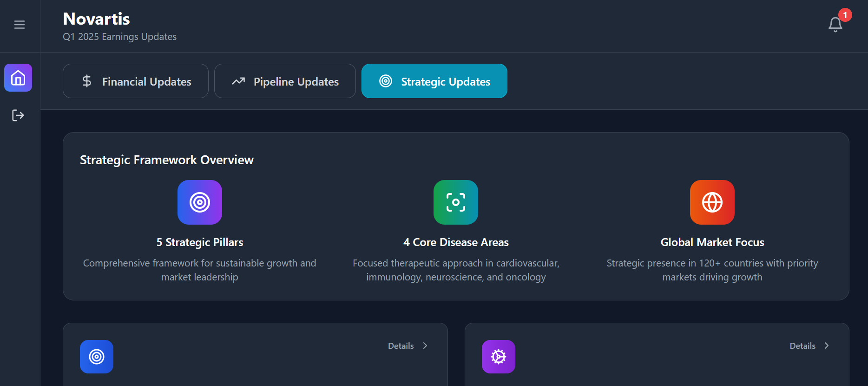Click the Novartis title

pos(97,19)
